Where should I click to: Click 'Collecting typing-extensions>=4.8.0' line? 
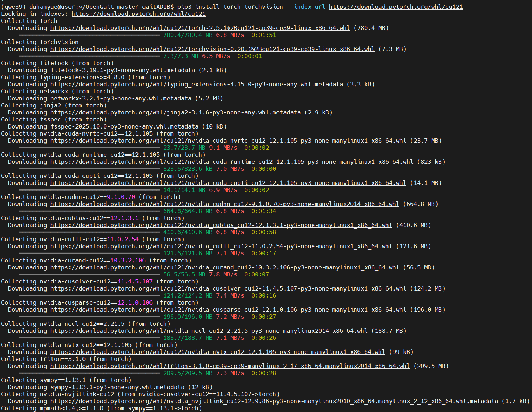(x=85, y=77)
